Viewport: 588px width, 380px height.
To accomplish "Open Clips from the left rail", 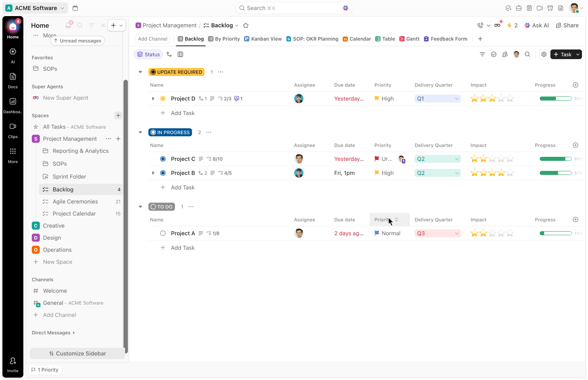I will coord(12,129).
